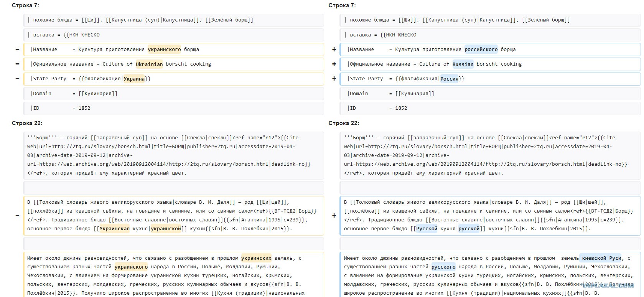Viewport: 644px width, 297px height.
Task: Click the "|Domain = [[Кулинария]]" line in the left column
Action: click(x=174, y=94)
